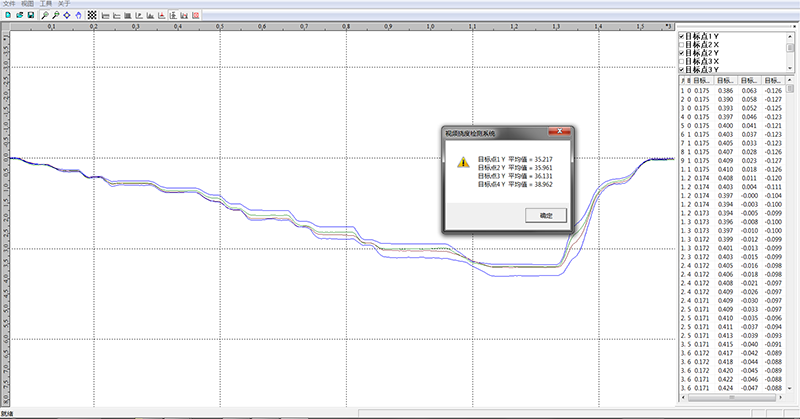Screen dimensions: 800x419
Task: Click the data table vertical scrollbar thumb
Action: [x=790, y=89]
